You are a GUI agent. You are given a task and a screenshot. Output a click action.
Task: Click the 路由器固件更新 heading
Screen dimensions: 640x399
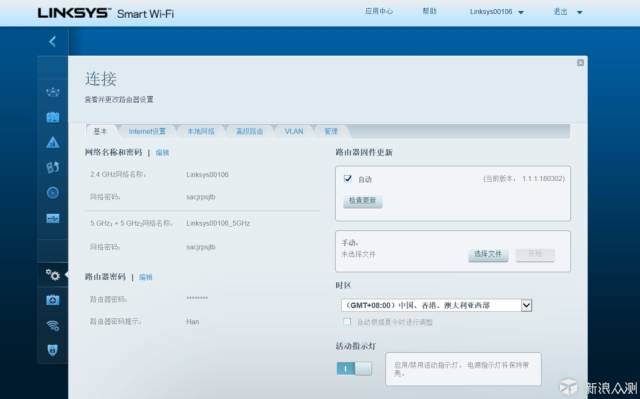364,153
